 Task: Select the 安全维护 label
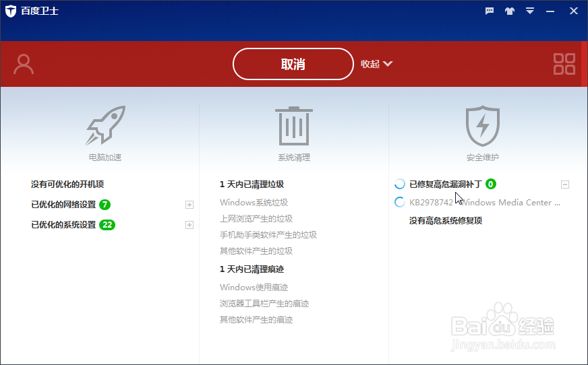(x=483, y=157)
